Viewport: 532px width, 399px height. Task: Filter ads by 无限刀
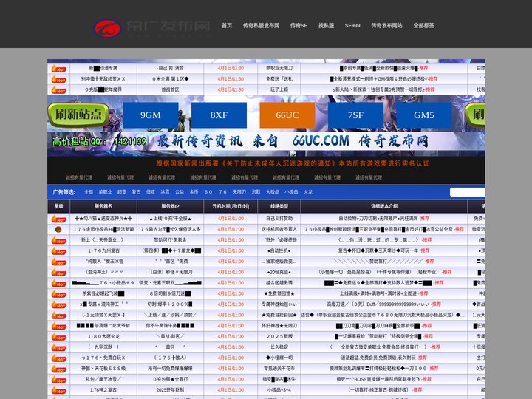(239, 191)
